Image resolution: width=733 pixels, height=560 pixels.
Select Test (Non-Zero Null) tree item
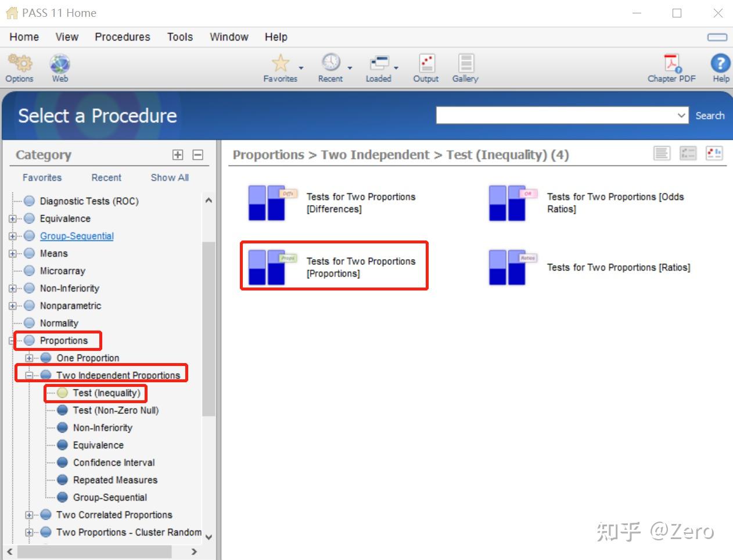click(x=116, y=411)
